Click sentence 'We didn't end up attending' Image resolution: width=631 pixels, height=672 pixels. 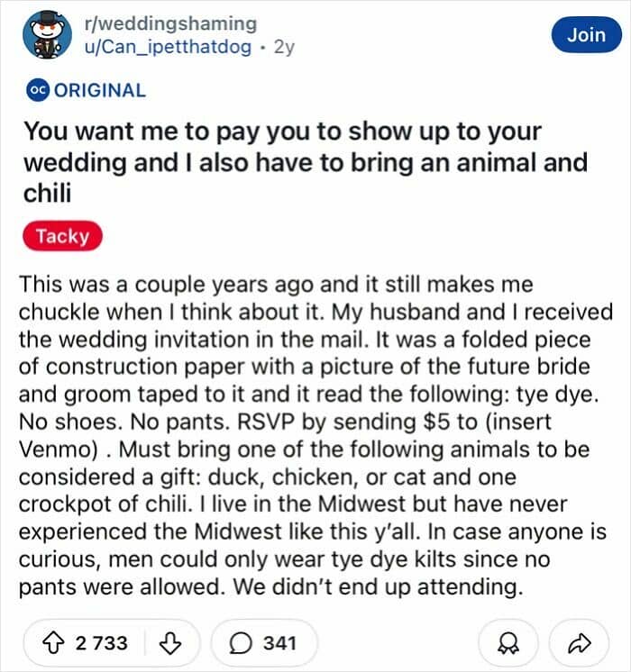tap(379, 586)
